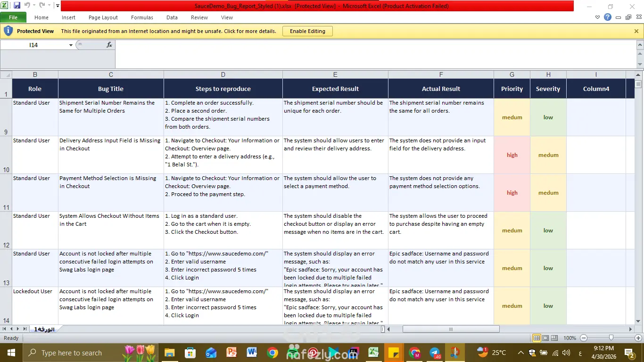Viewport: 644px width, 362px height.
Task: Click the zoom out minus button
Action: [584, 338]
